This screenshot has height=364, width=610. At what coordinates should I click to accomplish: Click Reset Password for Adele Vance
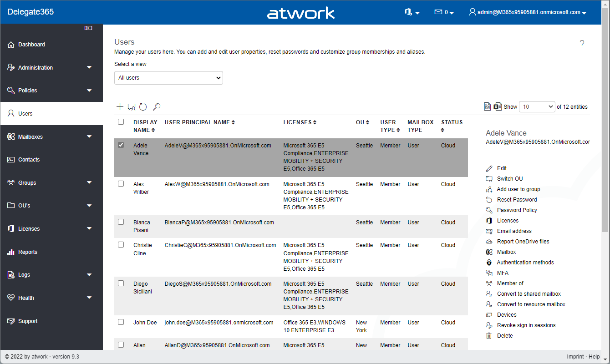pyautogui.click(x=517, y=200)
